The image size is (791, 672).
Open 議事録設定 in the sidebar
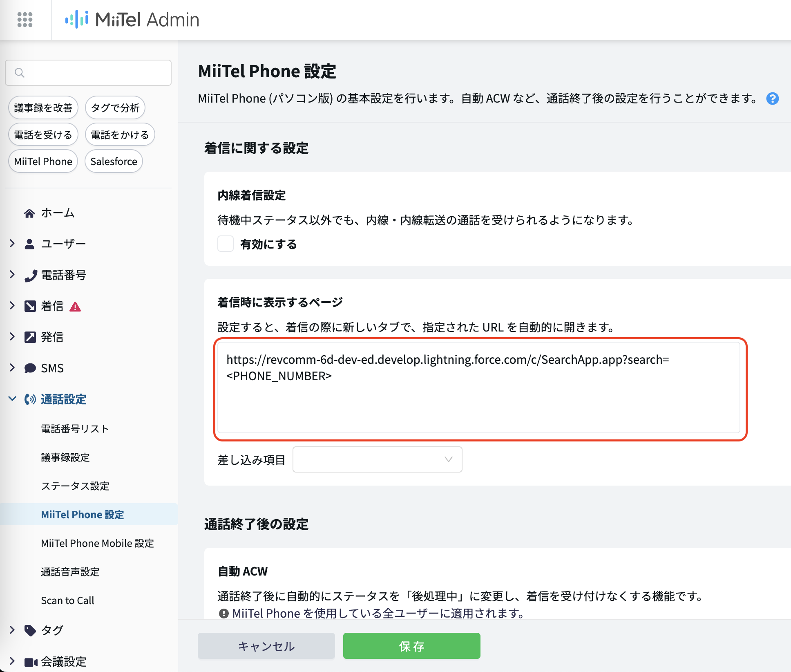[x=65, y=457]
